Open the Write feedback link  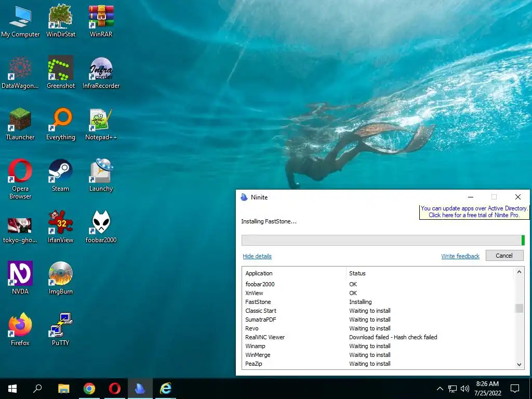[460, 256]
